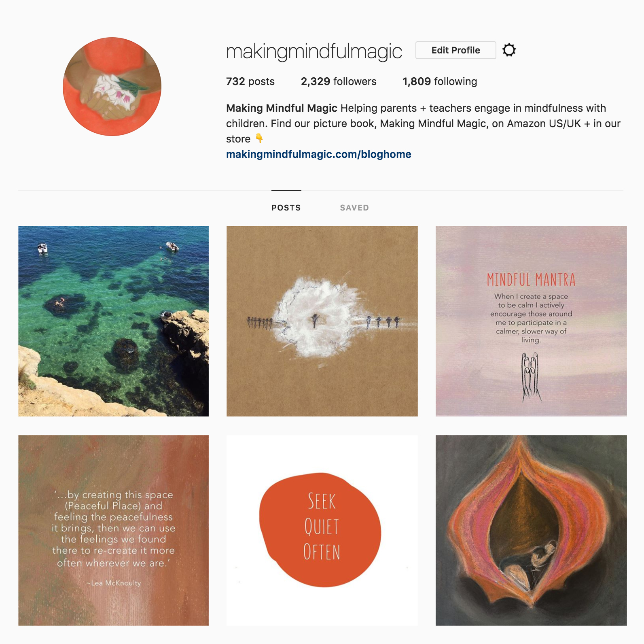The image size is (644, 644).
Task: View the 1,809 following list
Action: pos(440,81)
